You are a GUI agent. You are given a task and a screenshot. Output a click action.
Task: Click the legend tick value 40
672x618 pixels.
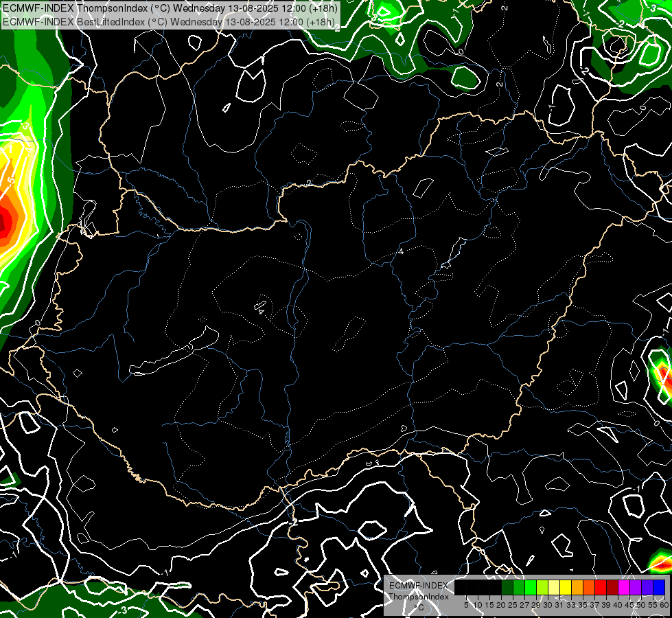point(617,605)
